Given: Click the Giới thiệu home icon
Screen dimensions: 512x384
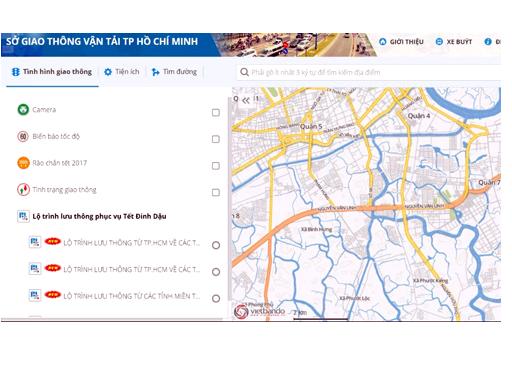Looking at the screenshot, I should 383,42.
